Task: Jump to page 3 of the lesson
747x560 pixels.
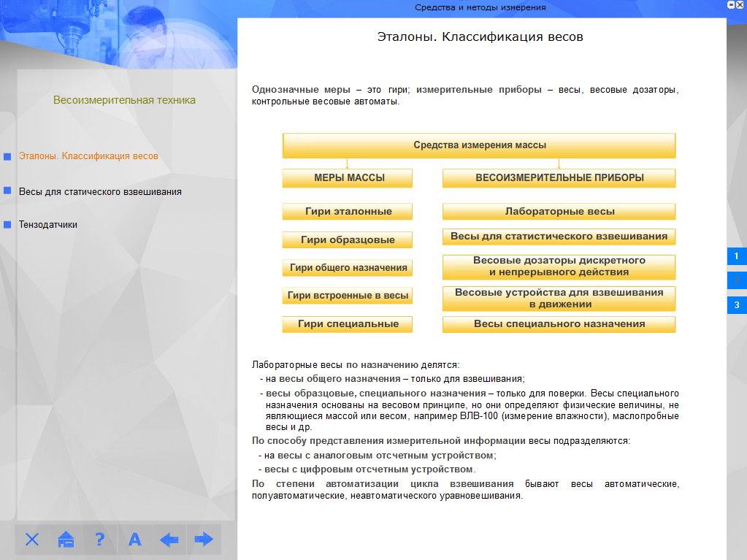Action: (736, 304)
